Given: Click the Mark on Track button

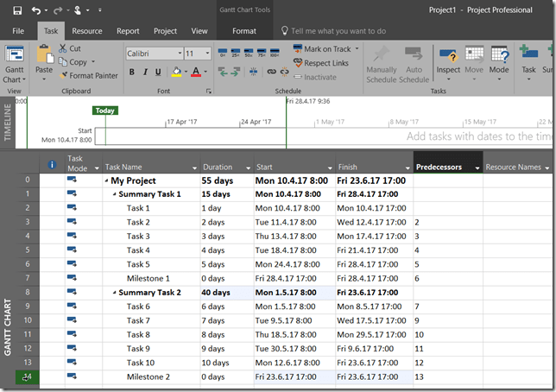Looking at the screenshot, I should (x=321, y=49).
